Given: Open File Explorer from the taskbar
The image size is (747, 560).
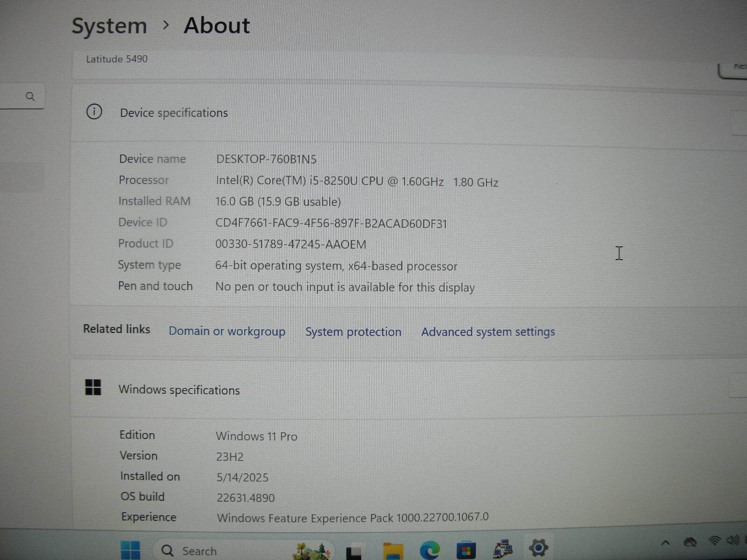Looking at the screenshot, I should coord(392,551).
